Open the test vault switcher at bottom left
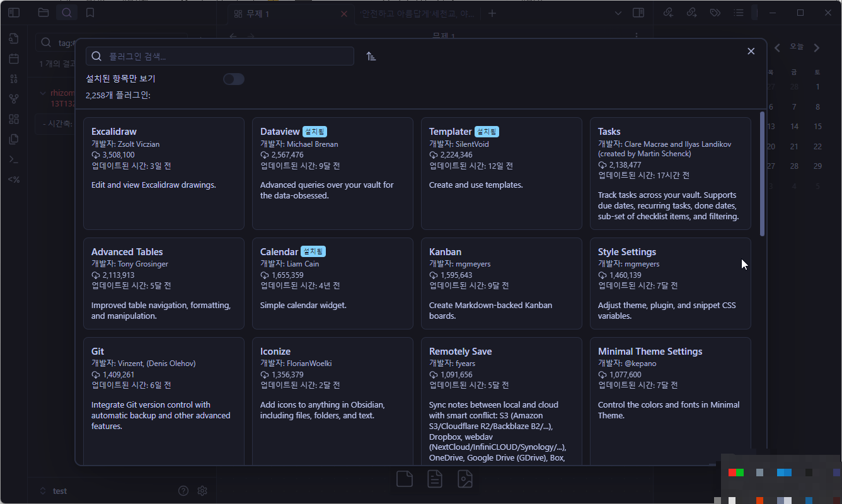The image size is (842, 504). point(60,490)
